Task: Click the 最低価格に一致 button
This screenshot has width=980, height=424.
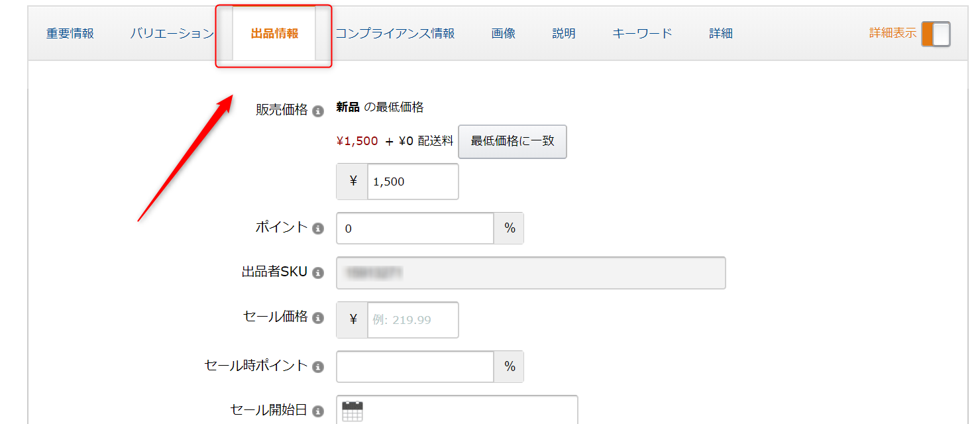Action: pyautogui.click(x=512, y=141)
